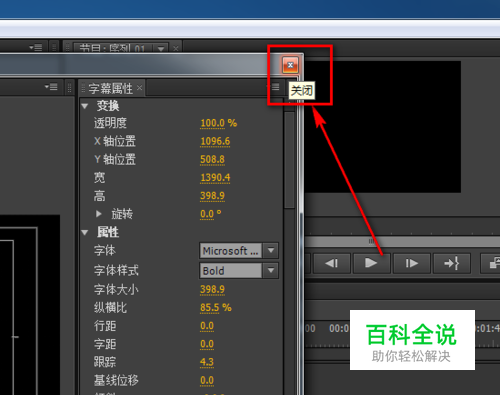Open the 字幕属性 panel menu icon
500x395 pixels.
[x=275, y=87]
